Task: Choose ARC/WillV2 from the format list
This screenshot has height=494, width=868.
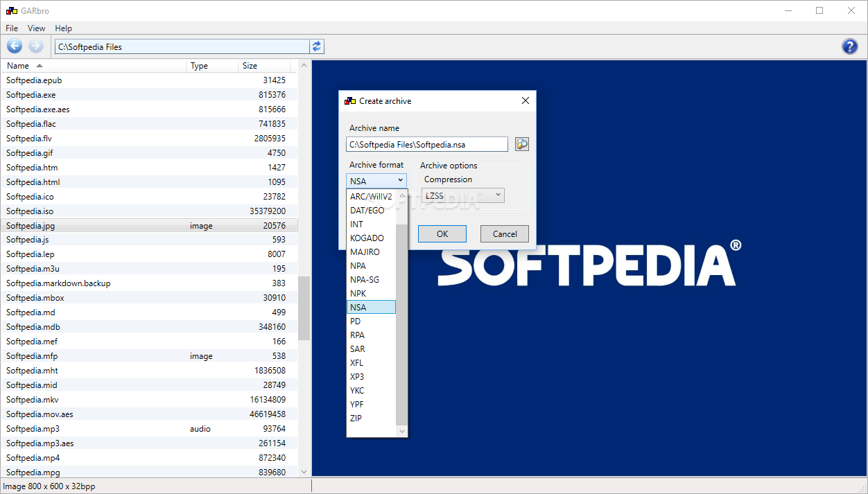Action: tap(371, 196)
